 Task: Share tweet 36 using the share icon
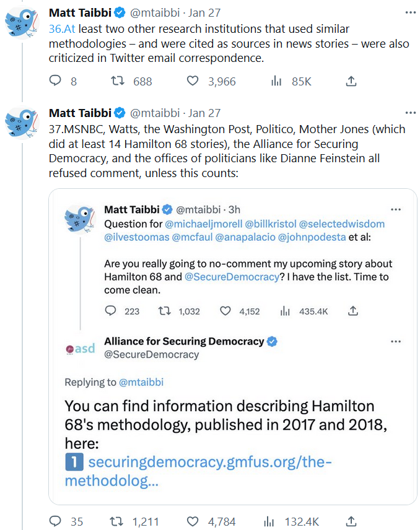tap(351, 81)
